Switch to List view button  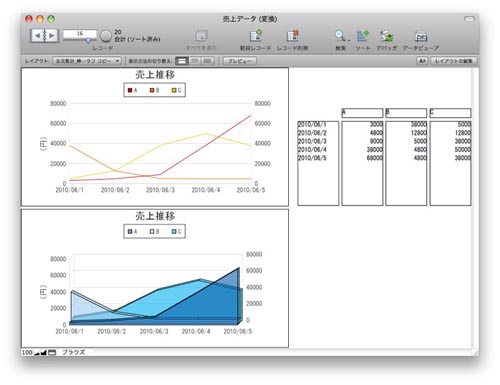pos(195,61)
